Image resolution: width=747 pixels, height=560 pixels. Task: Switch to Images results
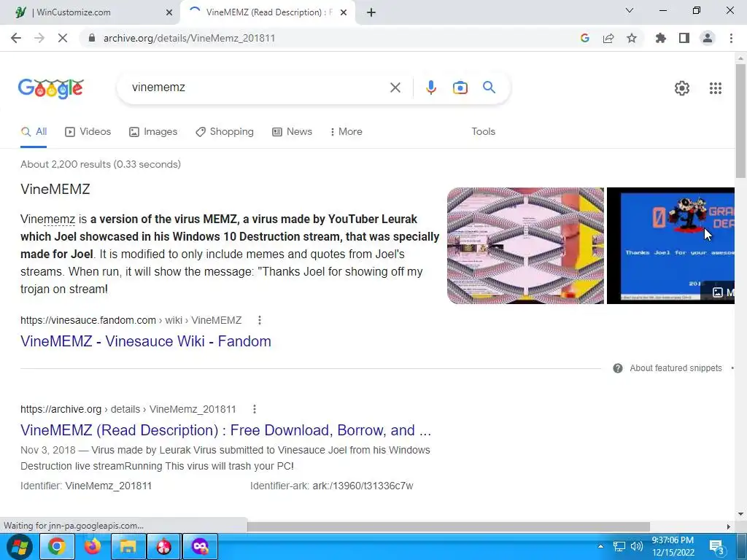click(153, 132)
